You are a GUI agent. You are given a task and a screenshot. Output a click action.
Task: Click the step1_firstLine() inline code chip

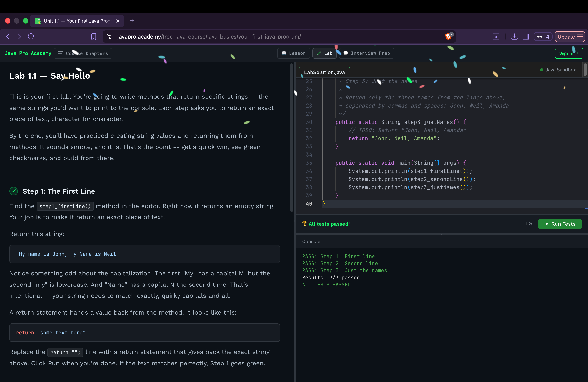[65, 206]
